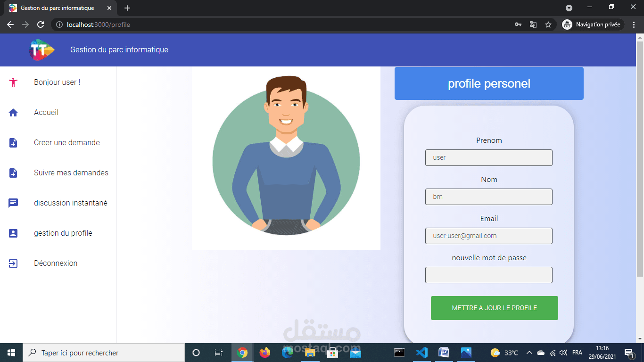Open the Chrome tab search dropdown
The height and width of the screenshot is (362, 644).
[x=569, y=8]
